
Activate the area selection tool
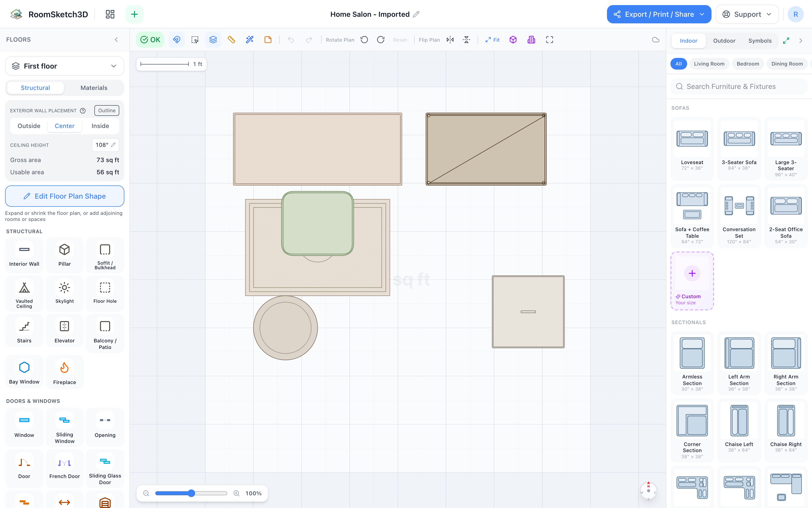pos(195,40)
